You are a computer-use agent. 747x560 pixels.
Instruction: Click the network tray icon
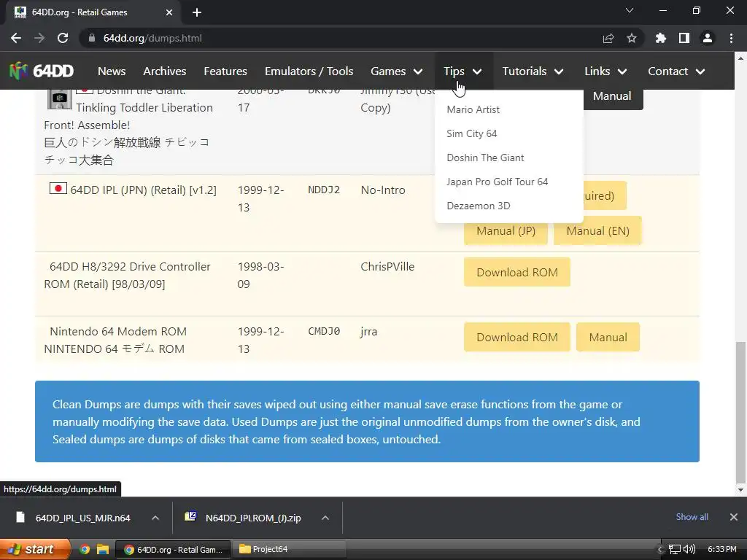click(x=675, y=549)
